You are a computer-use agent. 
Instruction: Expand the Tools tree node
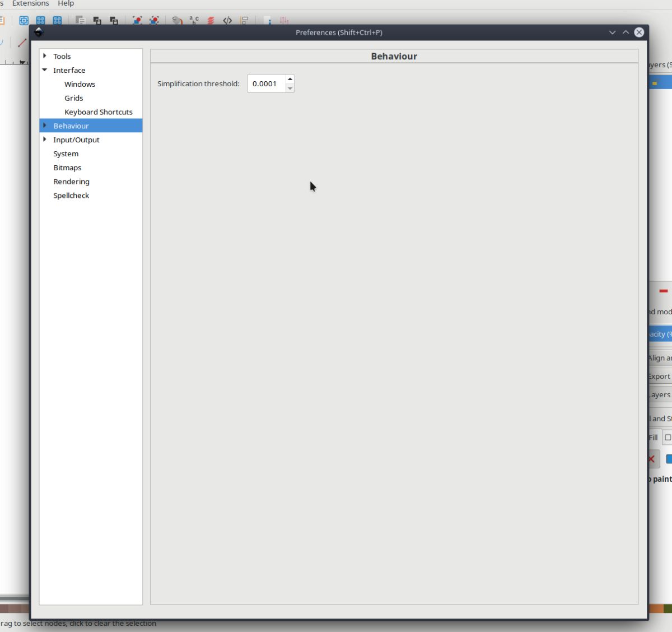45,56
